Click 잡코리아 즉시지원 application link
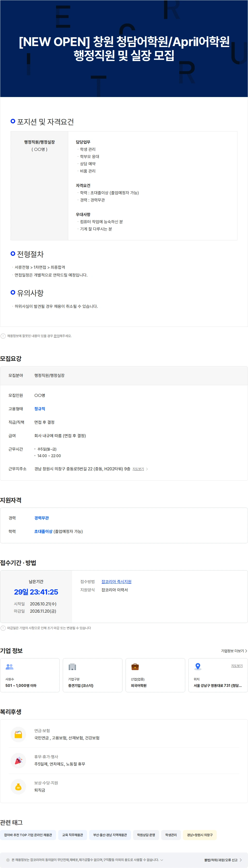This screenshot has height=868, width=248. click(117, 582)
